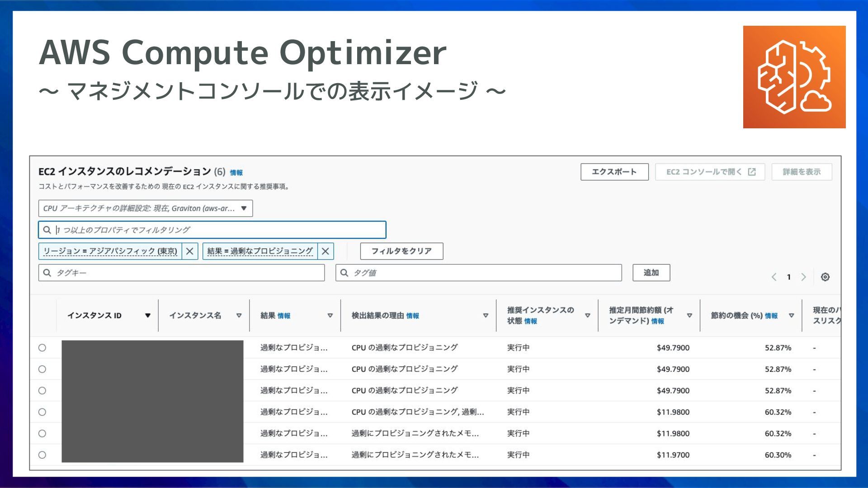Go to previous page arrow

click(x=774, y=277)
